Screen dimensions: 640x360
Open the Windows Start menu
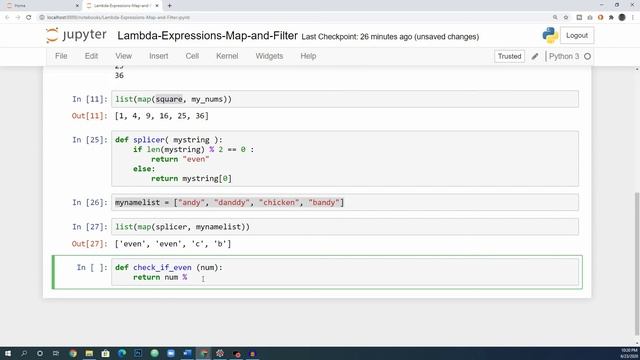click(x=8, y=353)
